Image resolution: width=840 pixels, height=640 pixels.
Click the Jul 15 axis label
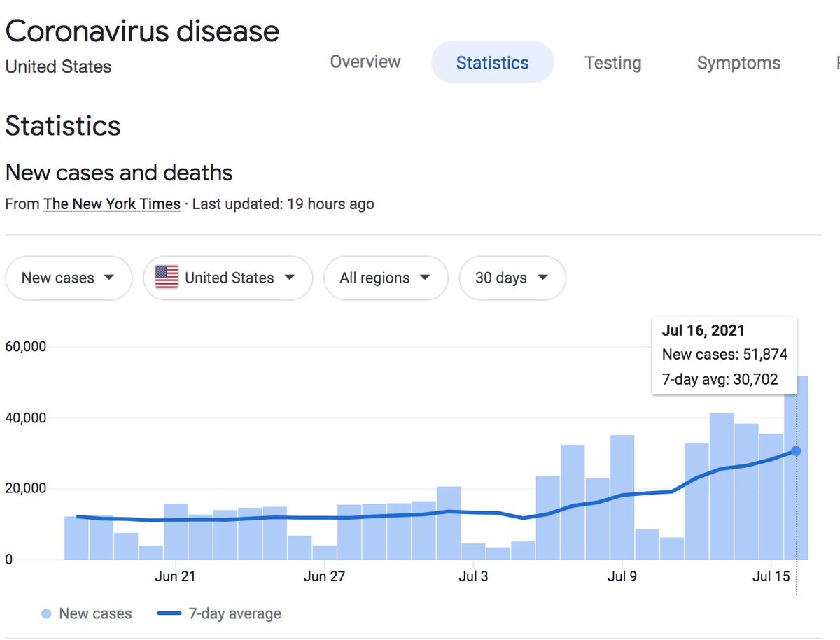tap(771, 576)
